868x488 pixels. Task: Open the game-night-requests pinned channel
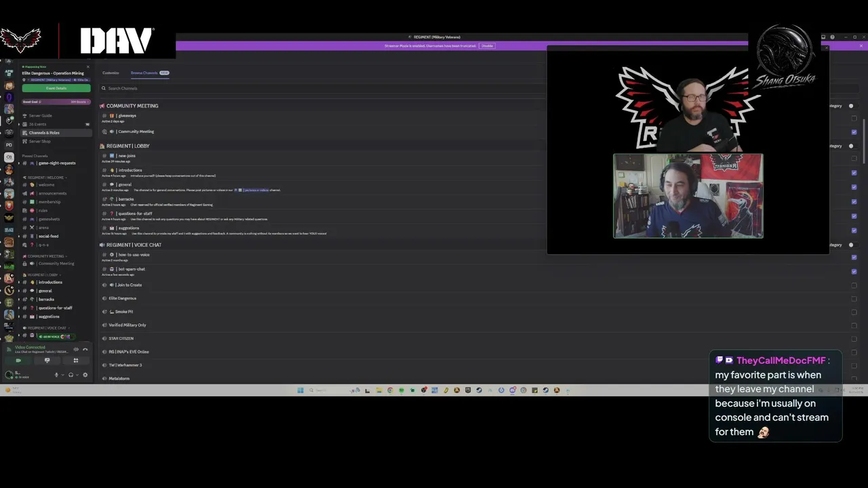(x=56, y=163)
